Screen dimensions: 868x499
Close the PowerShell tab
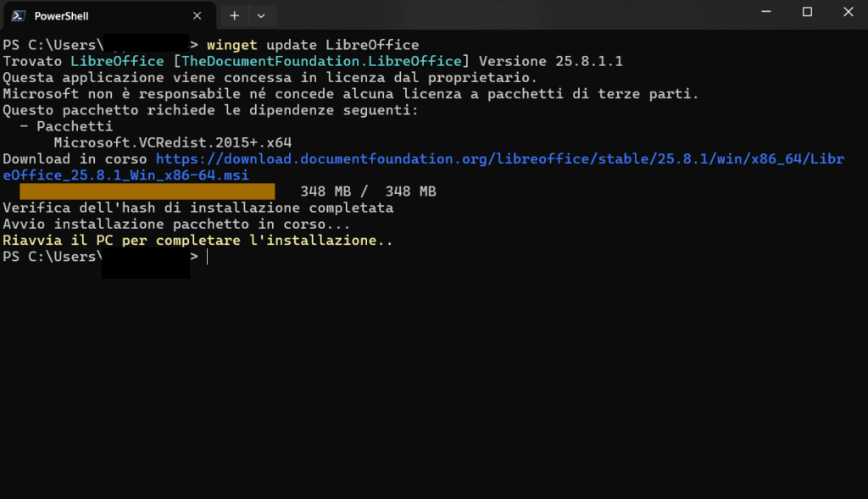tap(197, 16)
